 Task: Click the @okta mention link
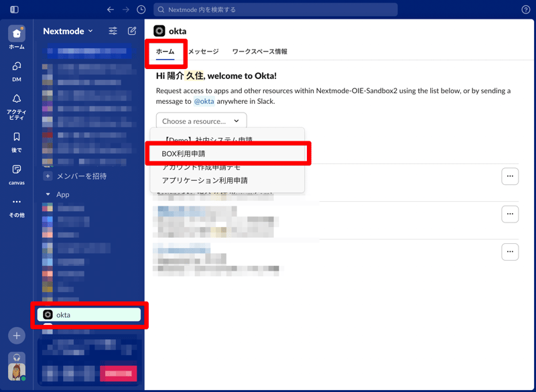(x=204, y=101)
